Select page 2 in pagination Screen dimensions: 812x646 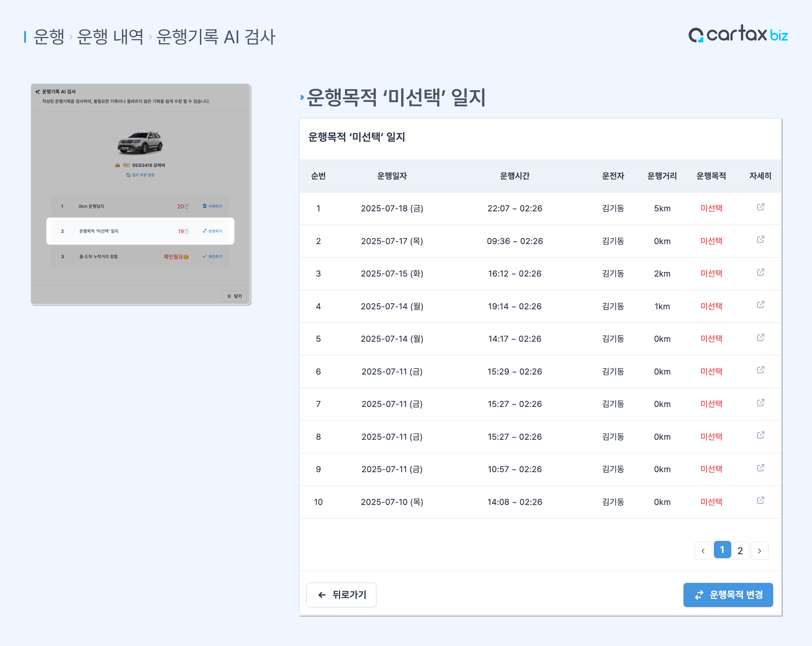(x=740, y=551)
